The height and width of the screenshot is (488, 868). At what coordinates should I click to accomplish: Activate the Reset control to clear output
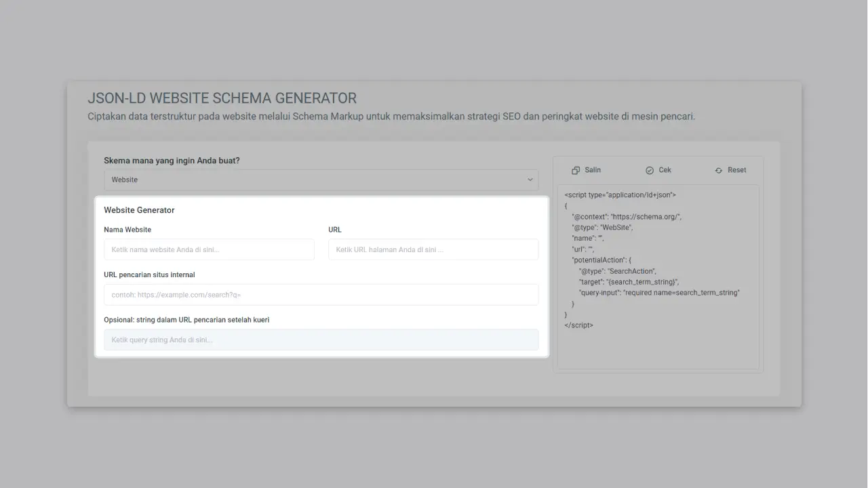(x=730, y=169)
